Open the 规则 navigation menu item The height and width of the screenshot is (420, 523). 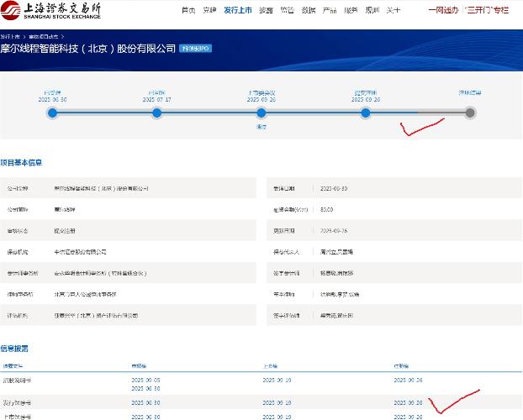(x=372, y=10)
